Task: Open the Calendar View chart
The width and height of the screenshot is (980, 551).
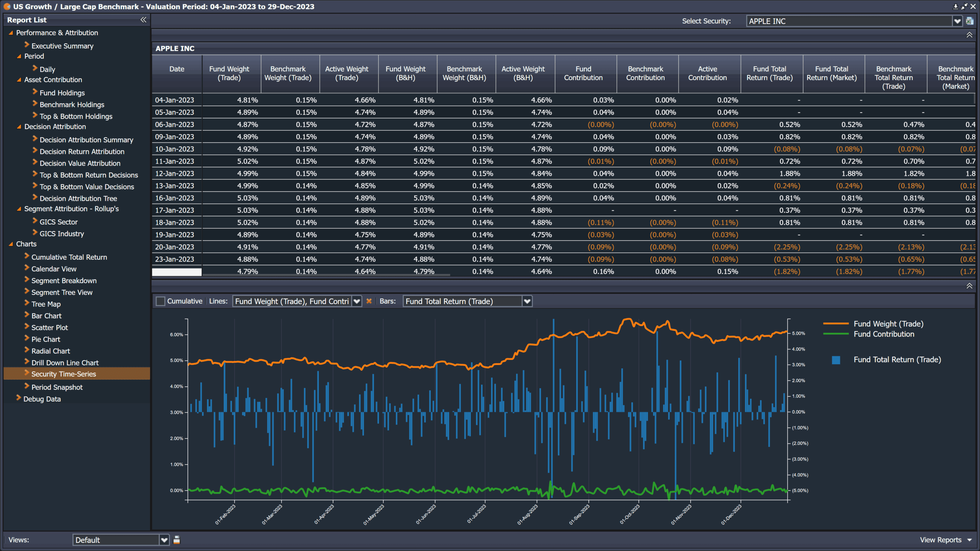Action: [x=54, y=269]
